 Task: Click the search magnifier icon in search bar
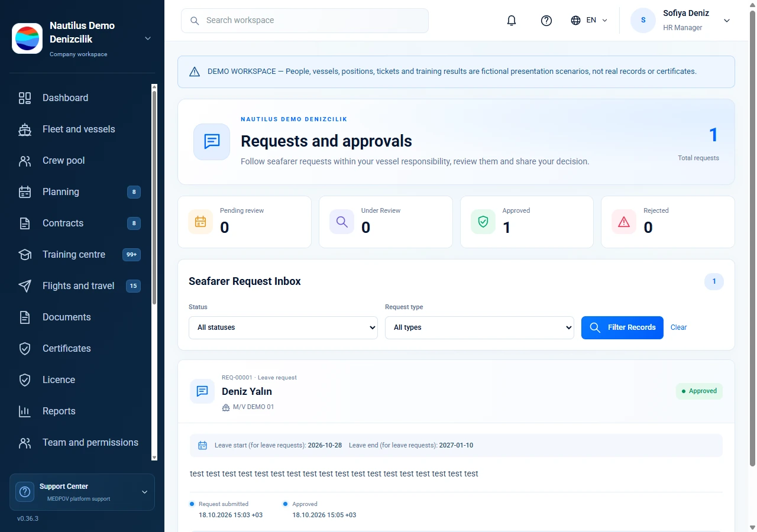(x=195, y=21)
